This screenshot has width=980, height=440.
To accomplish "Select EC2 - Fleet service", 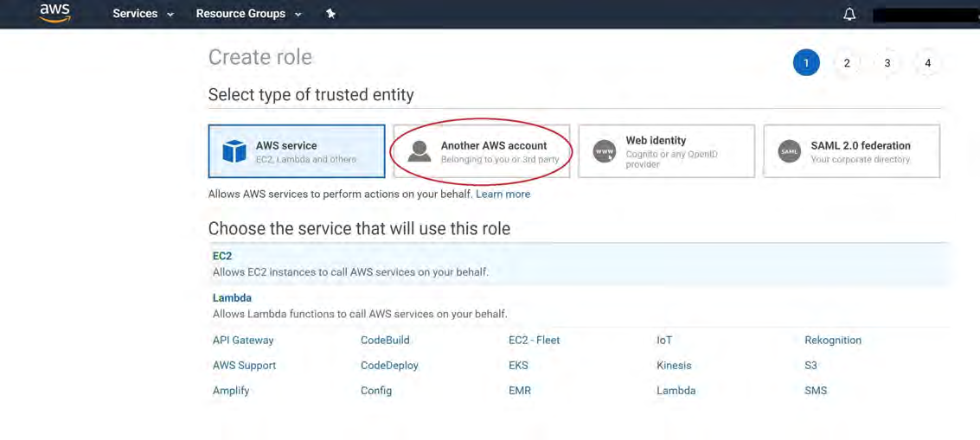I will (535, 341).
